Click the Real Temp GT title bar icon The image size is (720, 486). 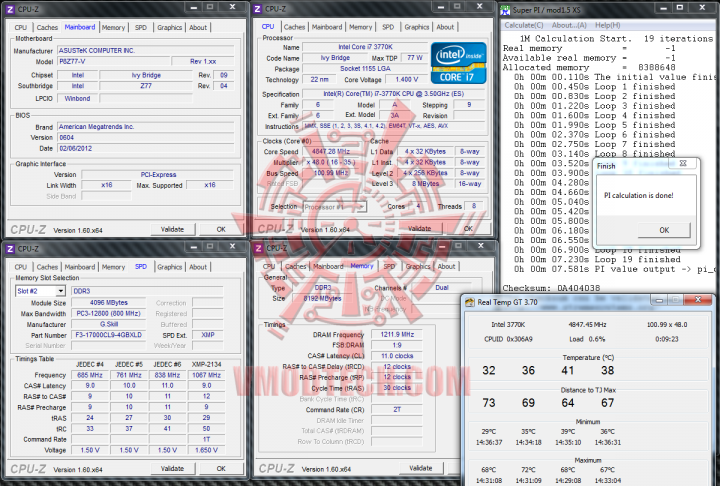tap(469, 302)
